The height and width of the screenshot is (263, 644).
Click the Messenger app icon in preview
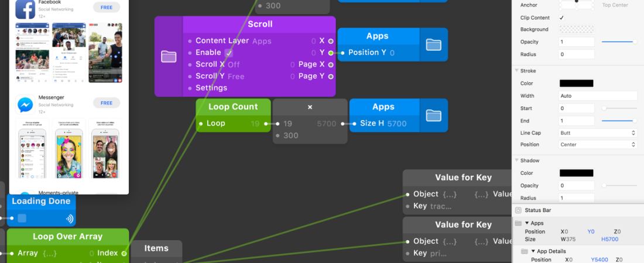[x=25, y=104]
